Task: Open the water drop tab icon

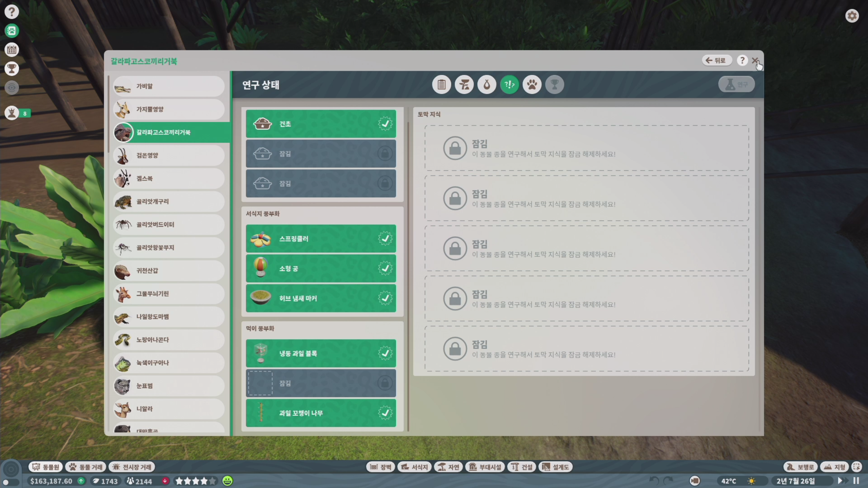Action: click(487, 84)
